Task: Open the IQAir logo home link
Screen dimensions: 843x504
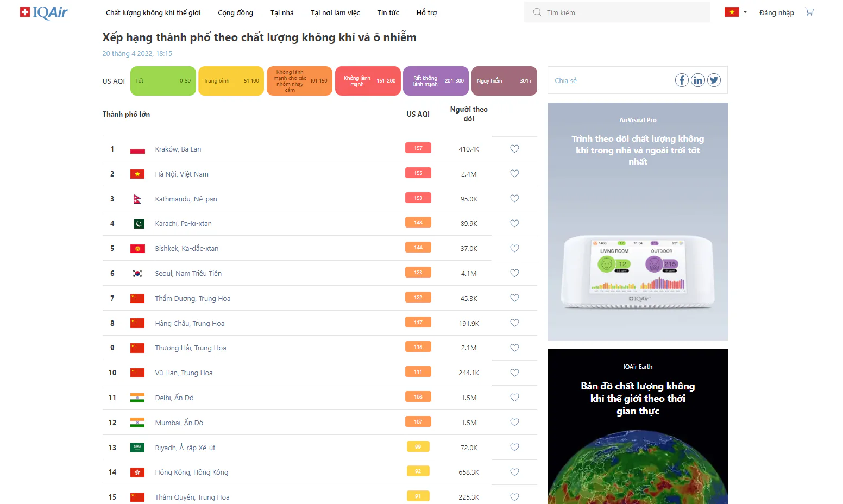Action: [x=44, y=12]
